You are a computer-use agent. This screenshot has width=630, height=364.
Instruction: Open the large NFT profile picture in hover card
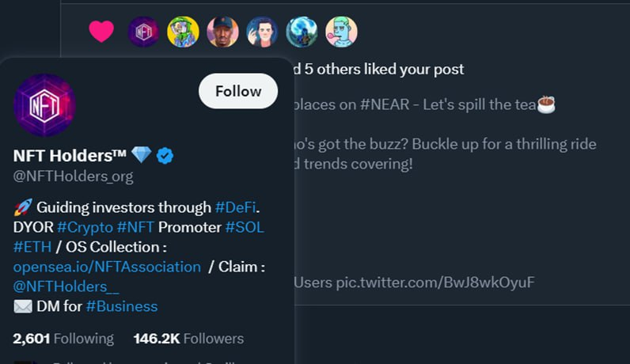(44, 105)
